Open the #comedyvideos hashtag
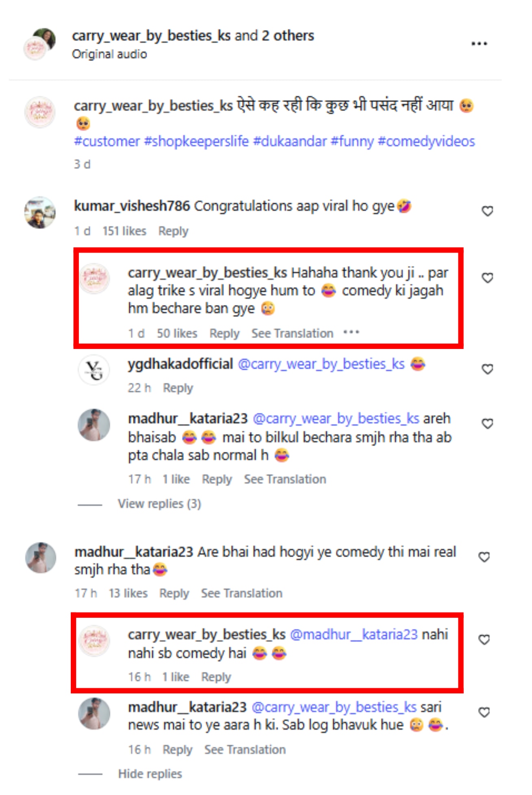 pyautogui.click(x=426, y=142)
